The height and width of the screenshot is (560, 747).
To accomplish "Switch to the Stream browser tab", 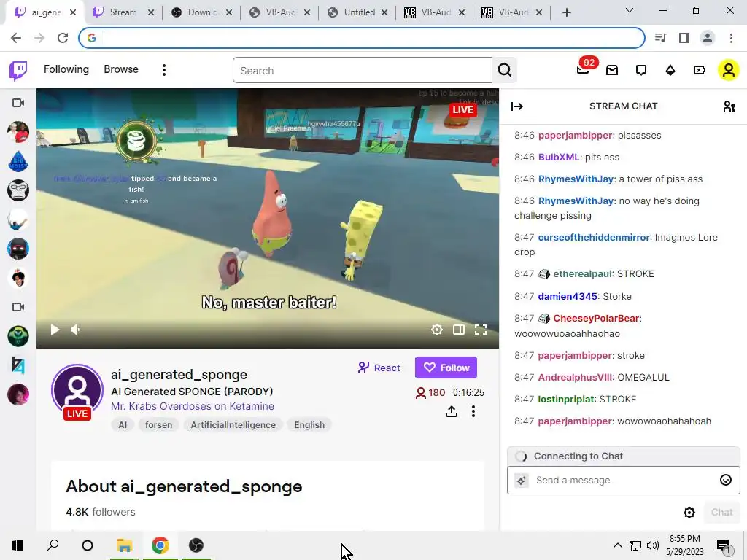I will pos(123,12).
